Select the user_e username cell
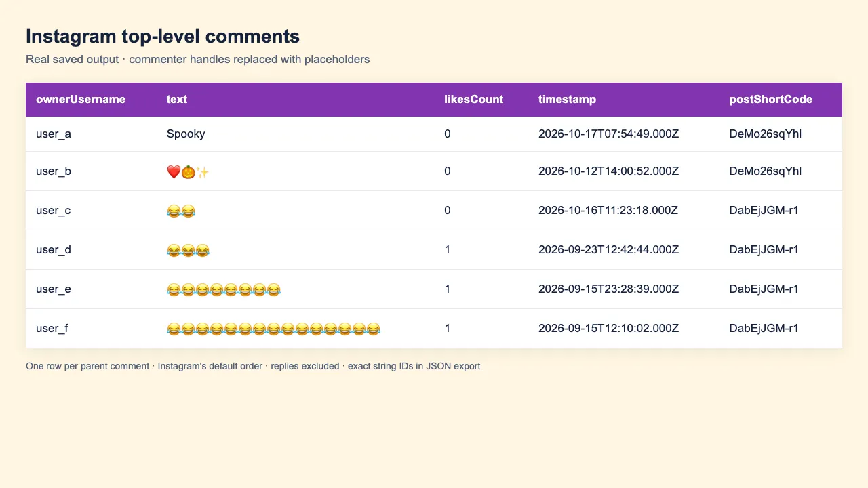The width and height of the screenshot is (868, 488). pyautogui.click(x=54, y=289)
